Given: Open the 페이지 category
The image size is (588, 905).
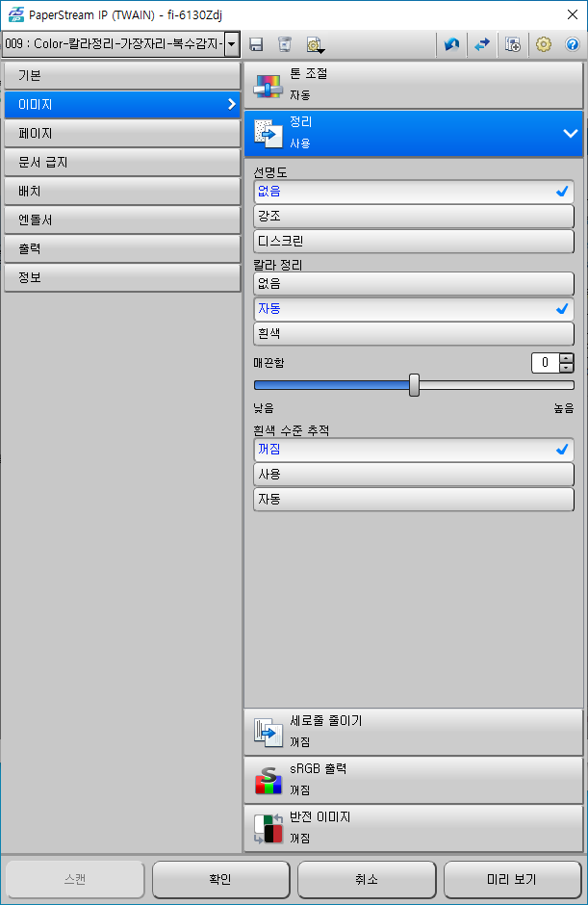Looking at the screenshot, I should tap(122, 133).
